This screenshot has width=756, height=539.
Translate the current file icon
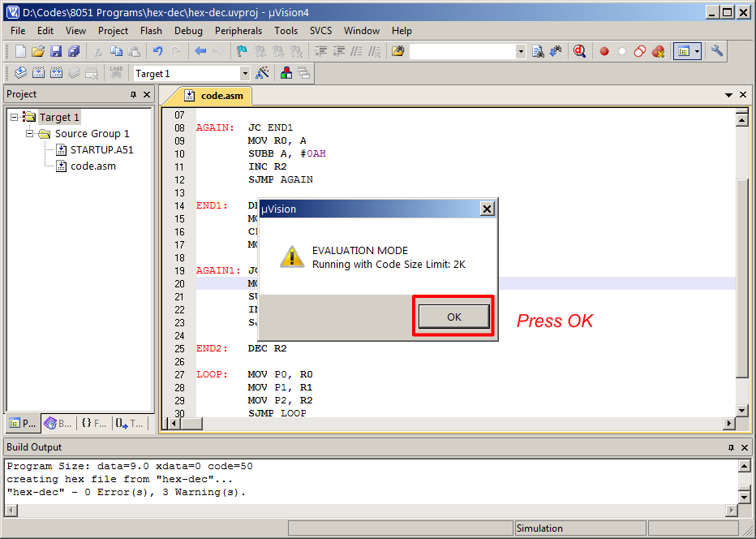click(21, 73)
